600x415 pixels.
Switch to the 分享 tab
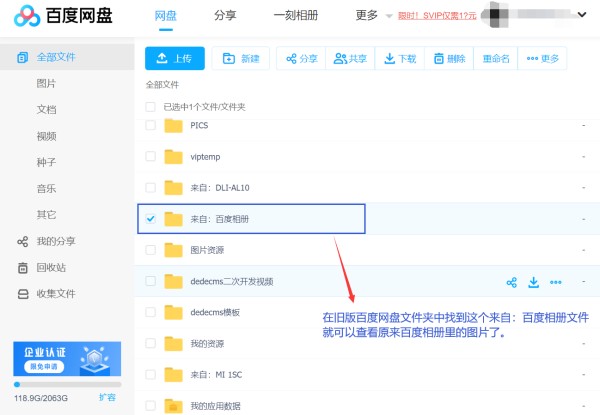(x=225, y=16)
